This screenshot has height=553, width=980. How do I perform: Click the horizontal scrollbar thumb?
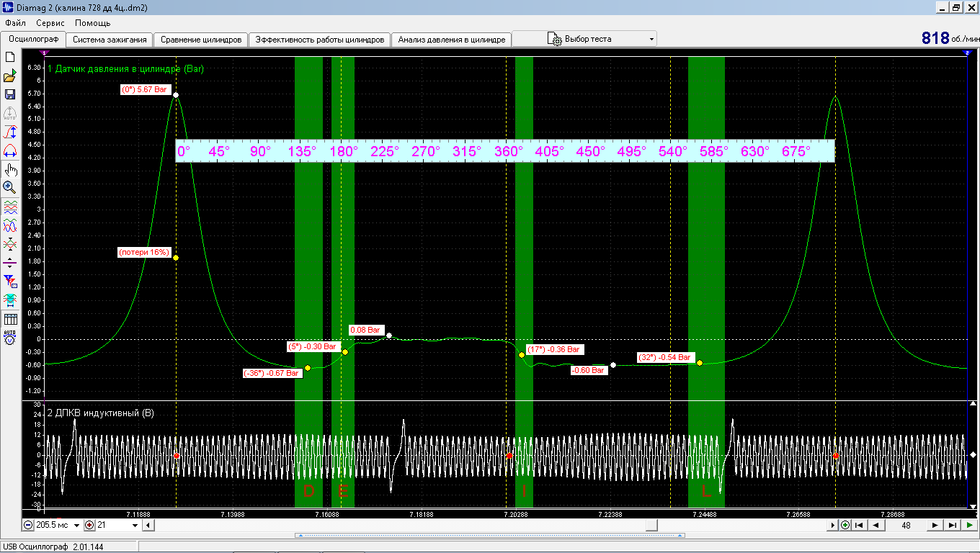click(651, 525)
